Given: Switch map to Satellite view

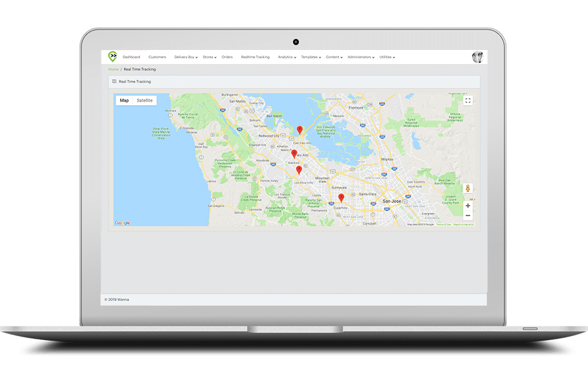Looking at the screenshot, I should pyautogui.click(x=145, y=101).
